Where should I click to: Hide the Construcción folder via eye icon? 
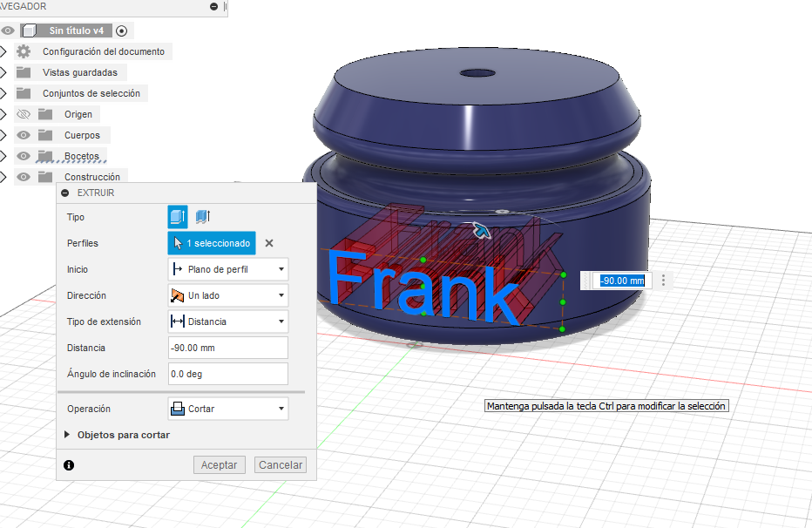tap(24, 177)
